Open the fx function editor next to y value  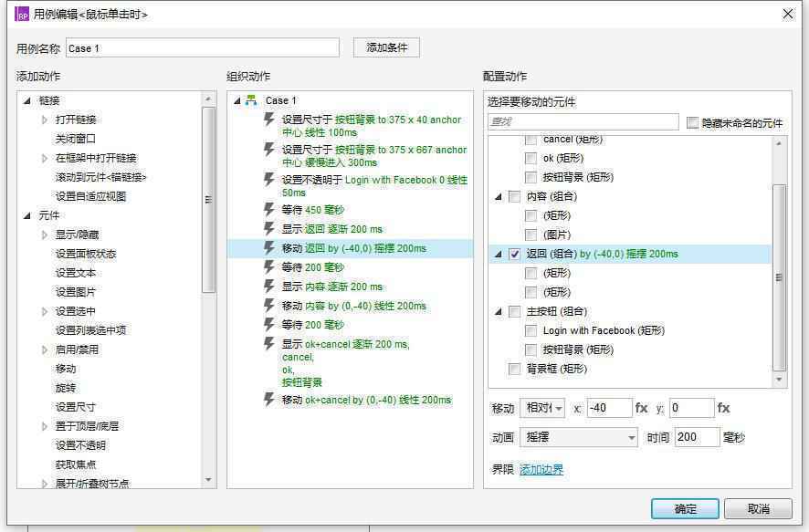(721, 408)
